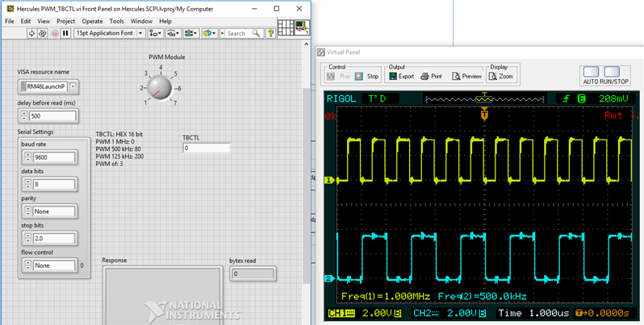Click the TBCTL numeric input field
This screenshot has width=644, height=325.
coord(206,148)
